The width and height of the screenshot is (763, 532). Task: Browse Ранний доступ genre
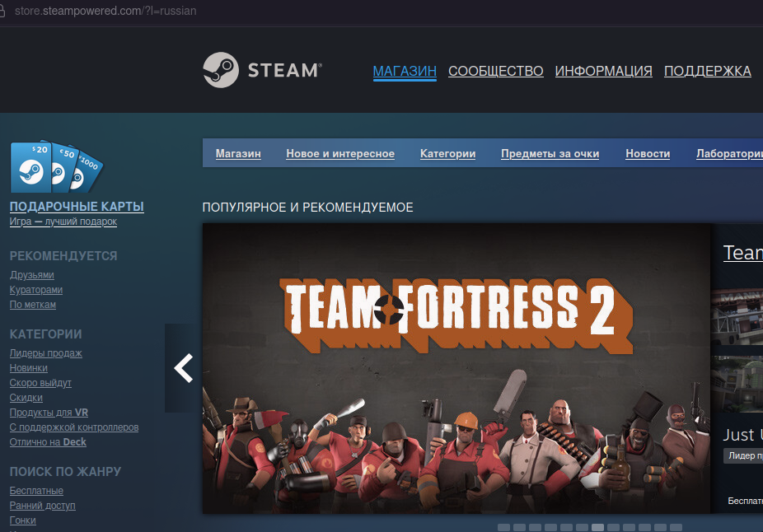(42, 506)
